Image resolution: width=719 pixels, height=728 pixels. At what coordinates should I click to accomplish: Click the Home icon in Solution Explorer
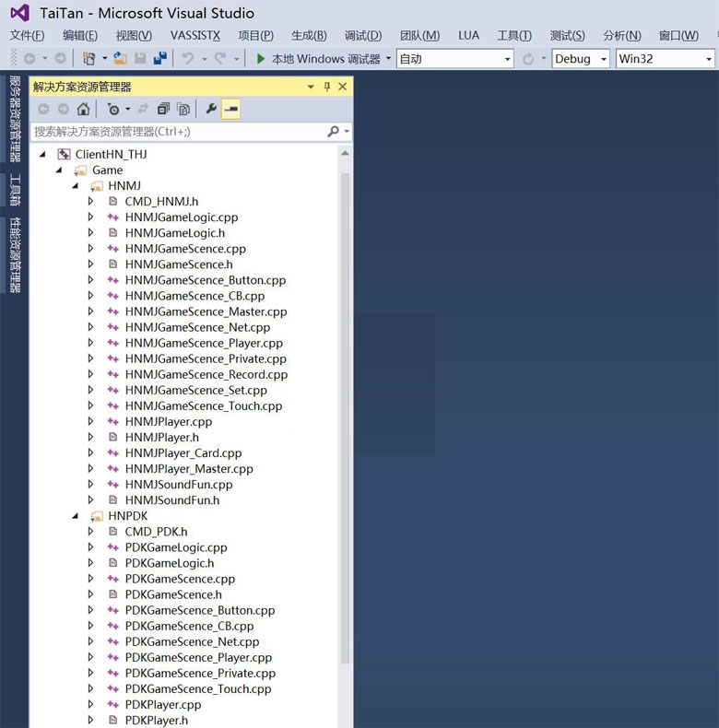click(83, 109)
